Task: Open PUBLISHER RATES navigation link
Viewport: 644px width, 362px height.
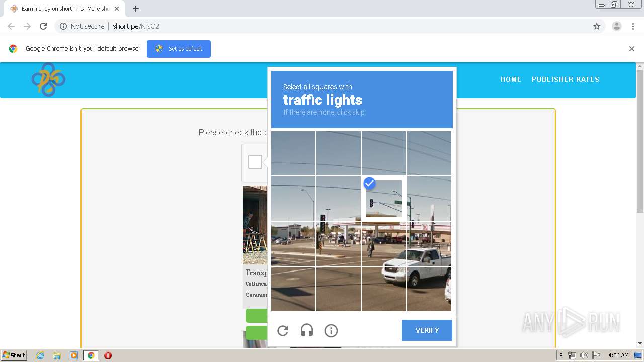Action: [x=566, y=79]
